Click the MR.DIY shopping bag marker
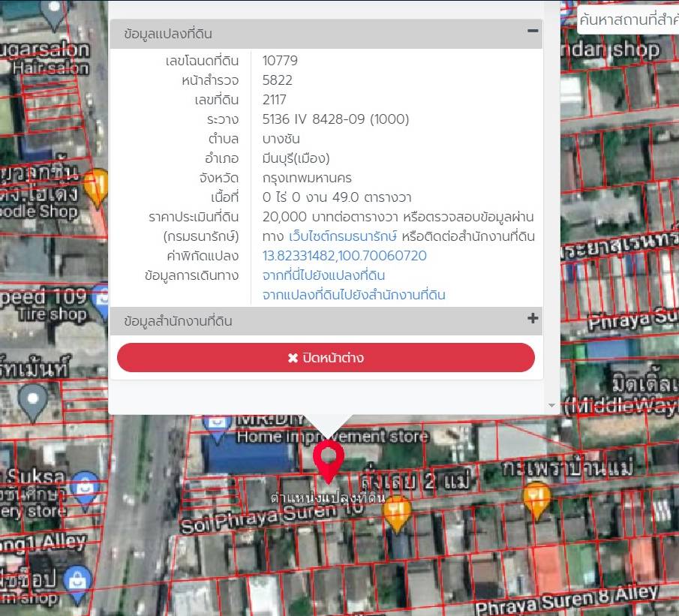 (217, 426)
